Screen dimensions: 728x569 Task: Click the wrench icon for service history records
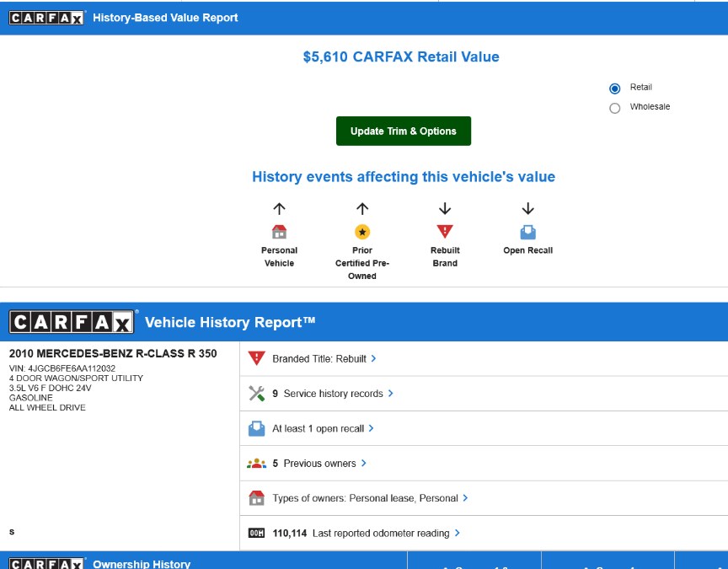click(x=256, y=394)
